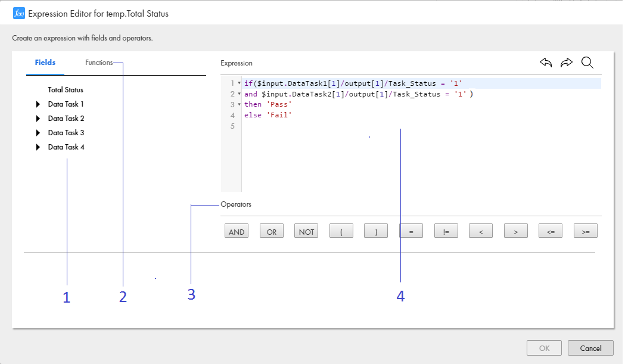Fold the code block at line 2
This screenshot has width=625, height=364.
[x=239, y=94]
